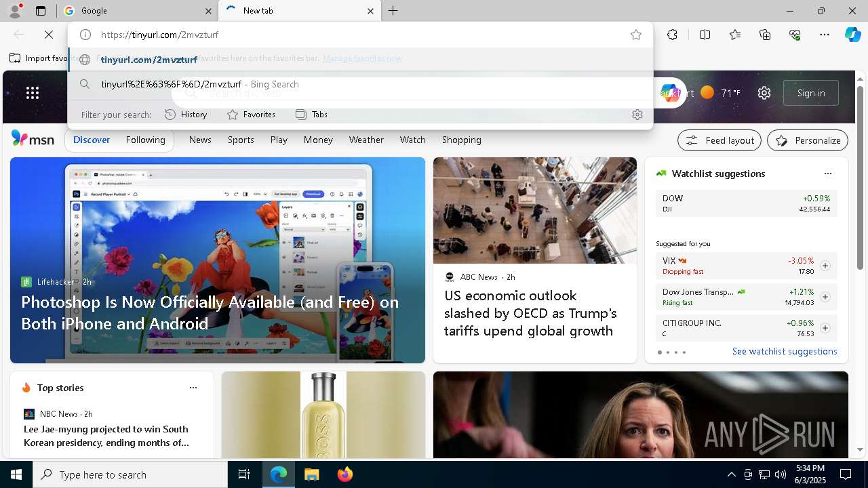Click the Sign in button
Image resolution: width=868 pixels, height=488 pixels.
tap(811, 93)
